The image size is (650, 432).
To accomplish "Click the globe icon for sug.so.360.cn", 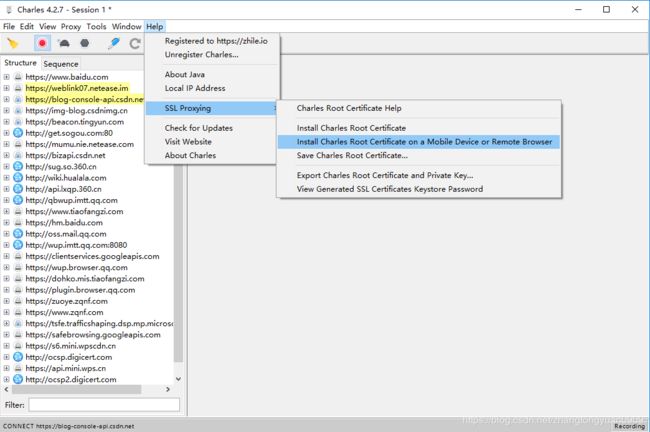I will [18, 167].
